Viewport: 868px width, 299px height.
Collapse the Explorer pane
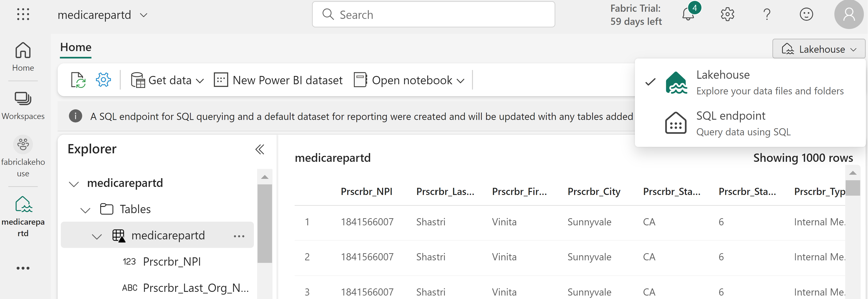pos(260,149)
